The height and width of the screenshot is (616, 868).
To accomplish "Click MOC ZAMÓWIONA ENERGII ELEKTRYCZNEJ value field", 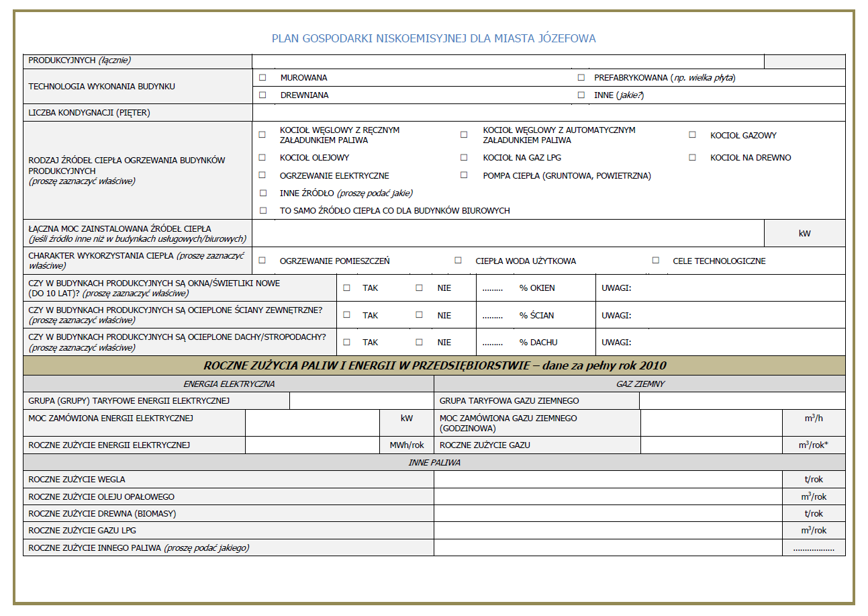I will point(313,423).
